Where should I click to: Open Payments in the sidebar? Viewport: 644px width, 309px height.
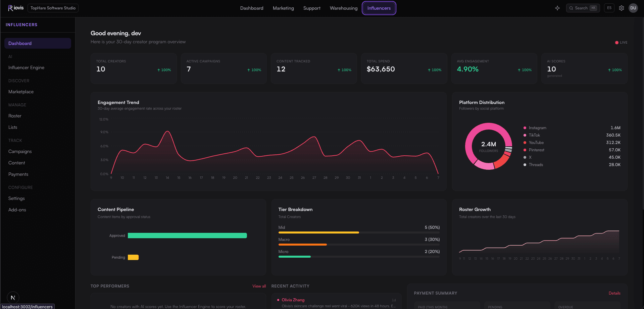click(x=38, y=174)
